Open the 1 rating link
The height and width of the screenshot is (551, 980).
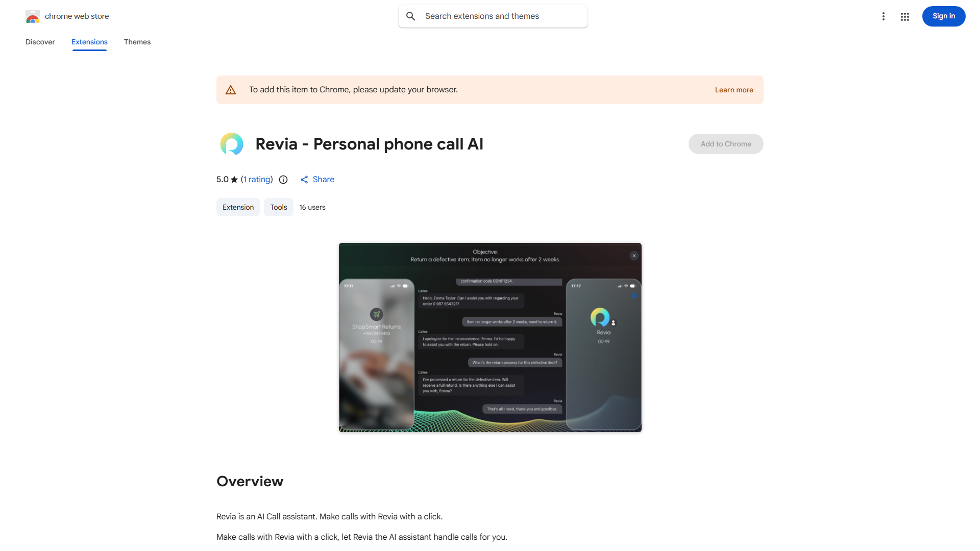coord(257,180)
